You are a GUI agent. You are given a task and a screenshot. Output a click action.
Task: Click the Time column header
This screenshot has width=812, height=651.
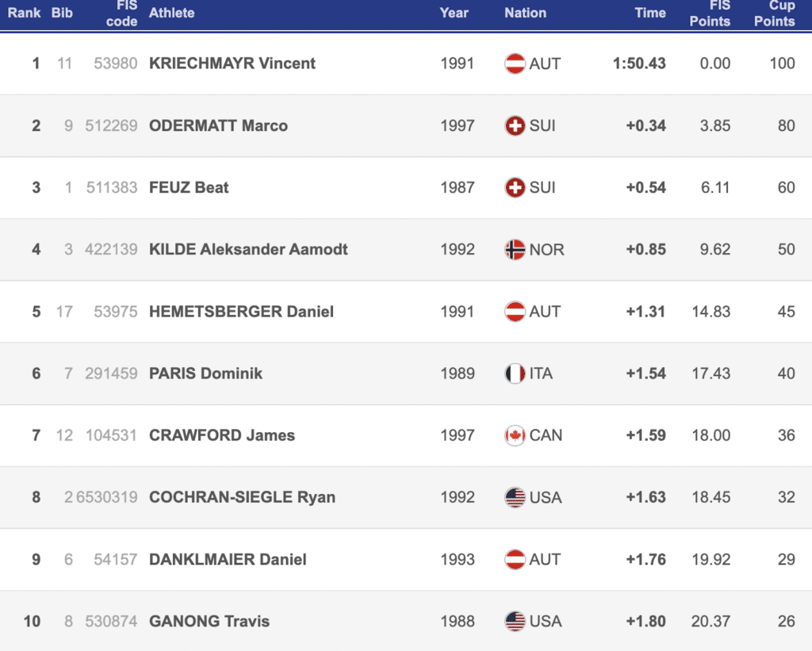pyautogui.click(x=650, y=13)
